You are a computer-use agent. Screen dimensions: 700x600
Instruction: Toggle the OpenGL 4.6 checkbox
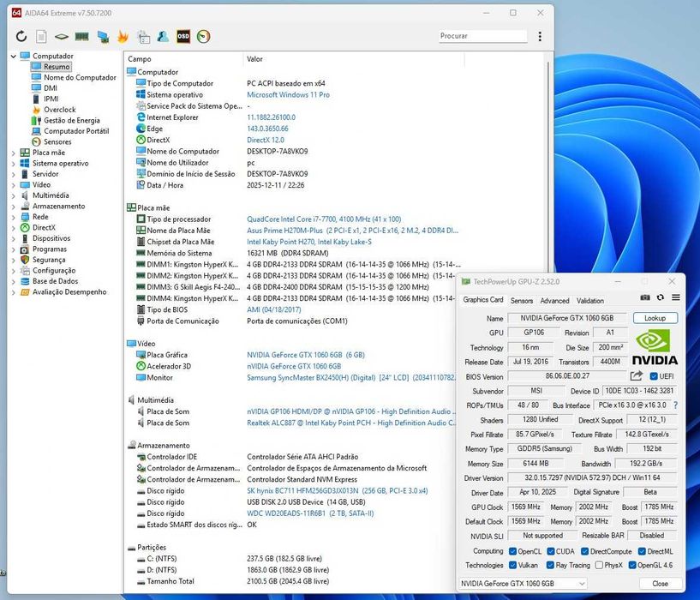[631, 565]
